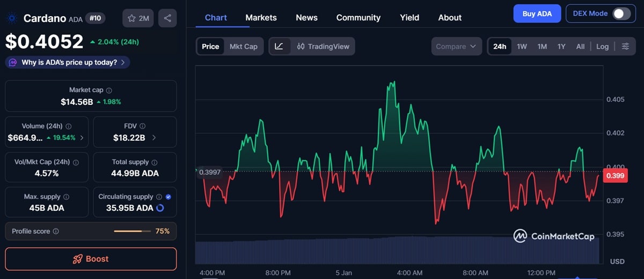Image resolution: width=644 pixels, height=279 pixels.
Task: Select the All time range
Action: coord(580,46)
